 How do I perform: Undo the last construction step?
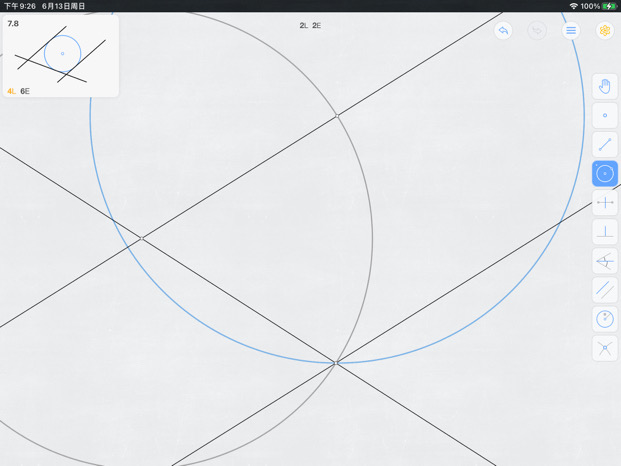click(503, 30)
